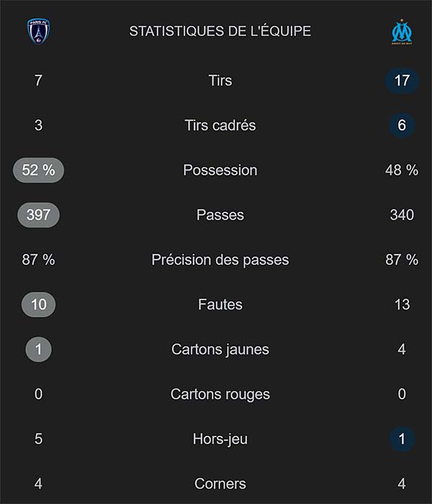Click Paris FC's 1 yellow card badge
The width and height of the screenshot is (432, 504).
39,350
